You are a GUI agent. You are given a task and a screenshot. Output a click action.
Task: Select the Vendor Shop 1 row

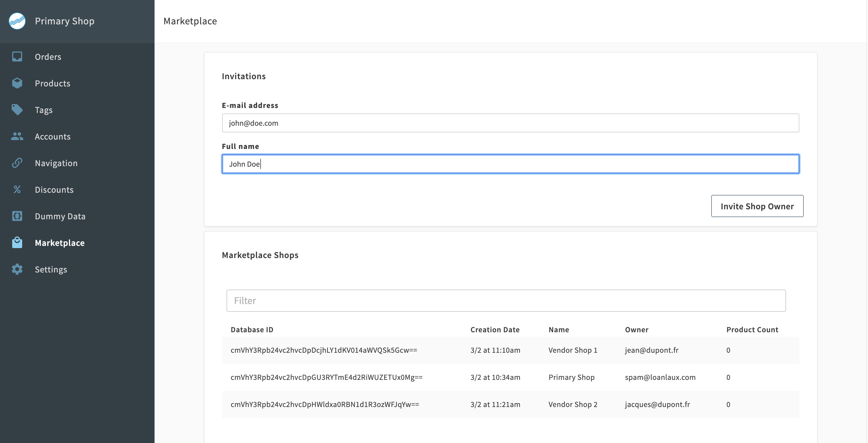click(x=510, y=350)
